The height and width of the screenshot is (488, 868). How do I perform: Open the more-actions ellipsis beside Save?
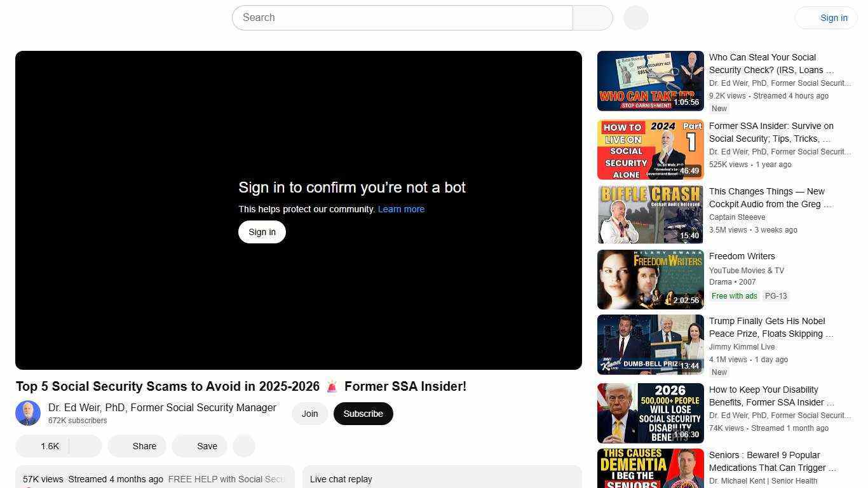(x=243, y=445)
